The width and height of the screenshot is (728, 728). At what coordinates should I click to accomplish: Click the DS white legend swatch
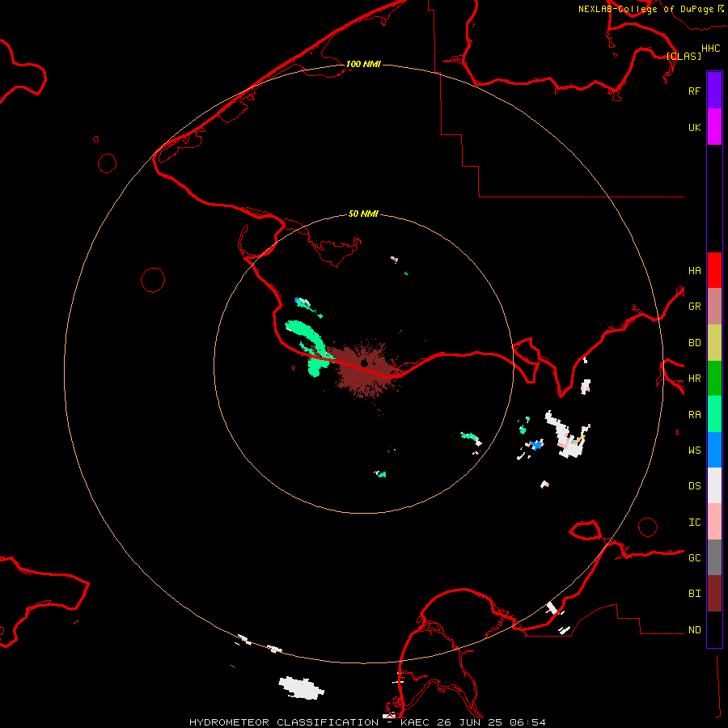[x=714, y=485]
